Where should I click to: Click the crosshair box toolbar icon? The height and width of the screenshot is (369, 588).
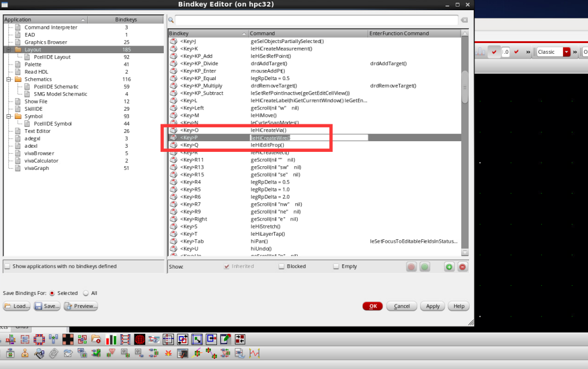[x=169, y=340]
